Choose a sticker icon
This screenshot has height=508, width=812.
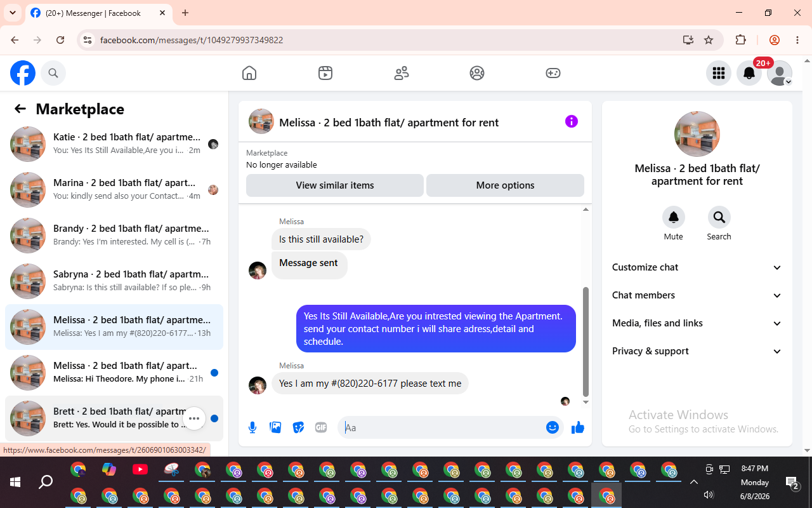298,427
